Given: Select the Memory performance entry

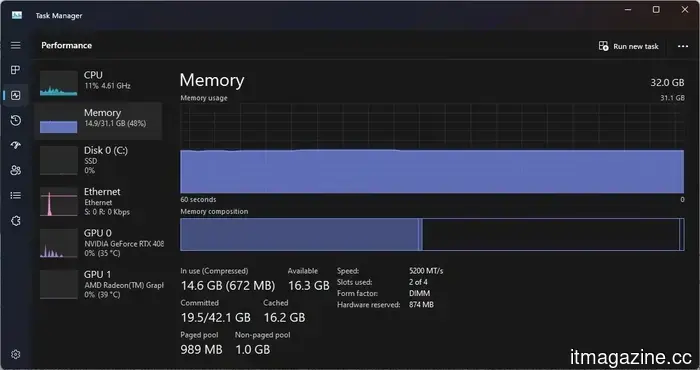Looking at the screenshot, I should pyautogui.click(x=98, y=120).
